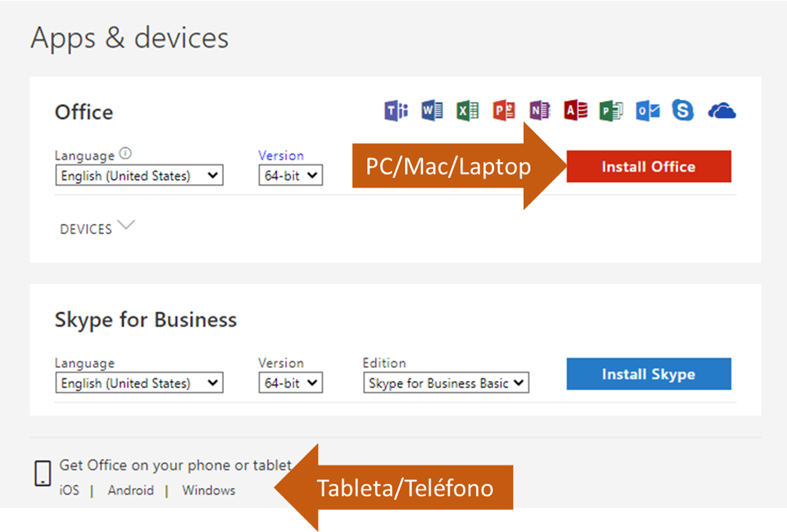Open the Skype for Business Language dropdown
Image resolution: width=787 pixels, height=532 pixels.
click(139, 383)
